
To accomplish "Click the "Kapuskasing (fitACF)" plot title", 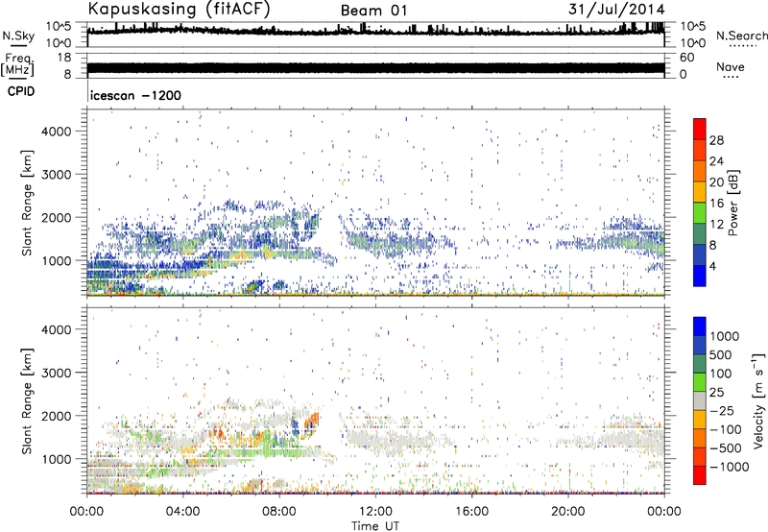I will click(179, 9).
